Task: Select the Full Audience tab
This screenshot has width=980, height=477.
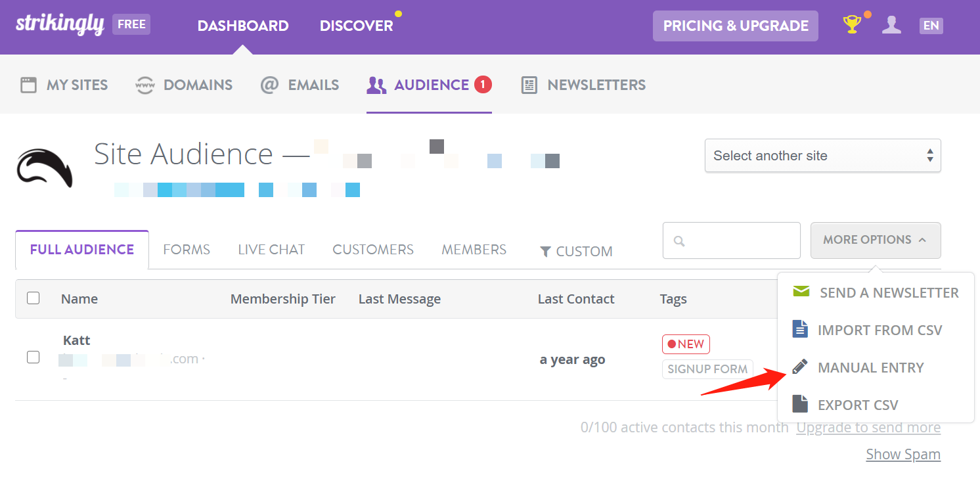Action: click(x=82, y=250)
